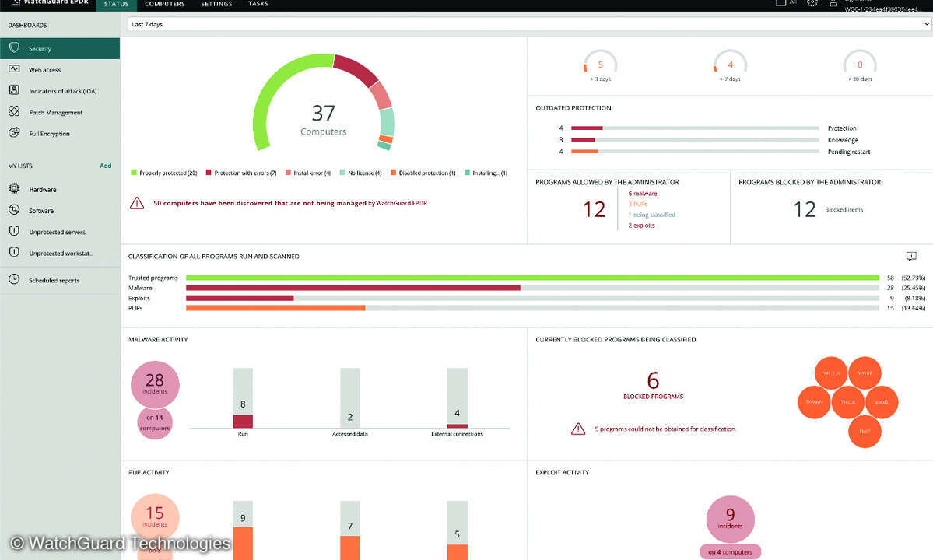
Task: Click the Protection with errors (7) legend entry
Action: (x=241, y=173)
